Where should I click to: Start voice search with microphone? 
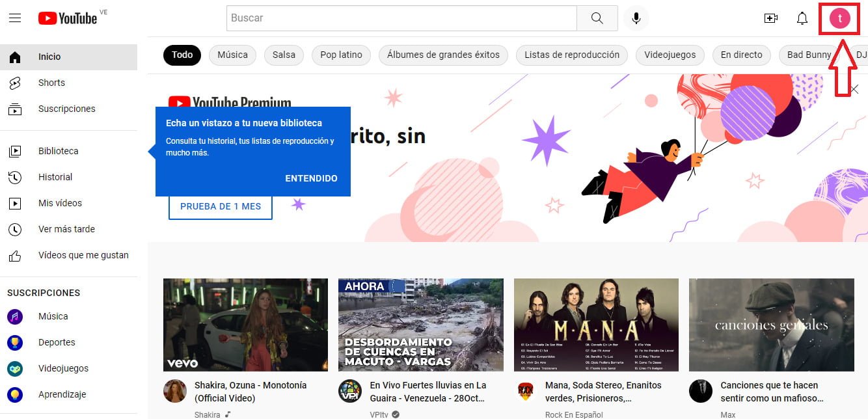click(x=636, y=18)
